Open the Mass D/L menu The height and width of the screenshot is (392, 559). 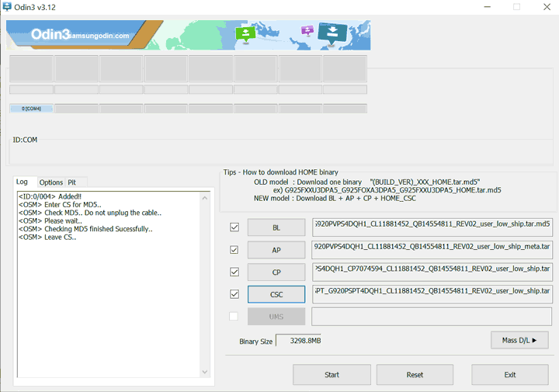point(519,340)
